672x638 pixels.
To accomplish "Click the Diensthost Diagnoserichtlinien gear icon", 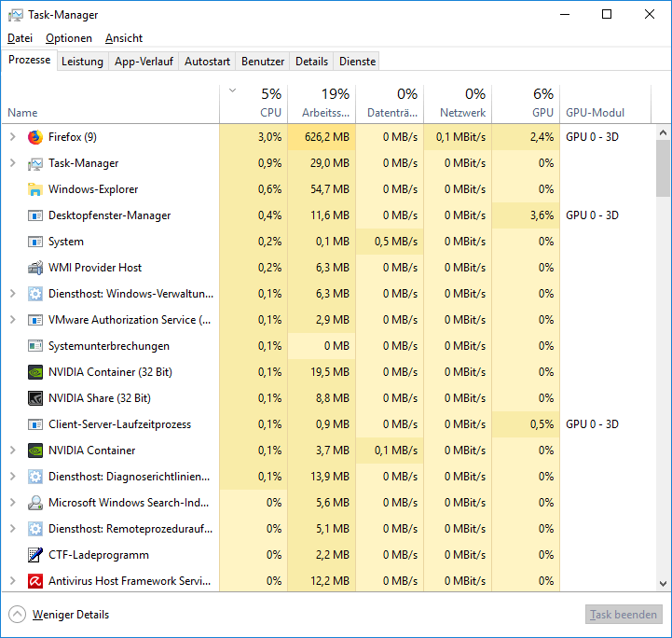I will [x=35, y=477].
